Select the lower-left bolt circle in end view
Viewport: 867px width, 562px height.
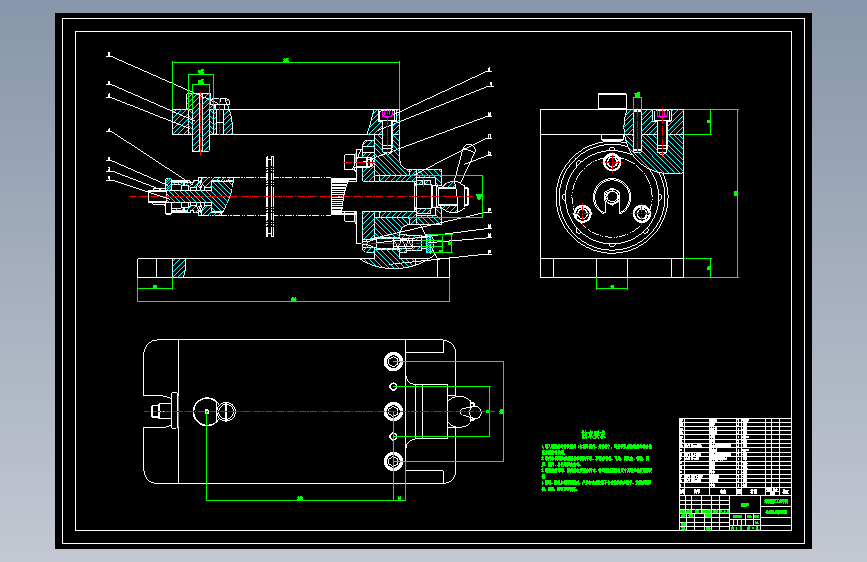pyautogui.click(x=583, y=213)
